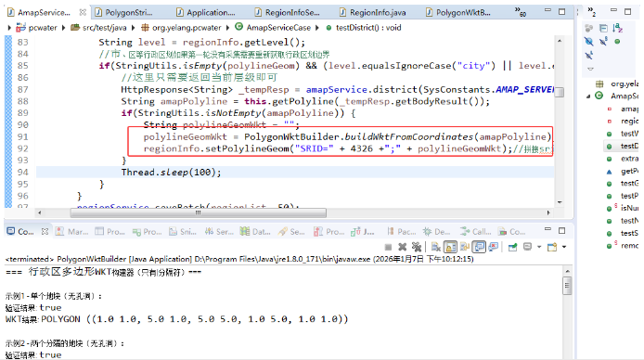Open the Debug 'De...' view tab
The height and width of the screenshot is (360, 644).
pos(436,232)
